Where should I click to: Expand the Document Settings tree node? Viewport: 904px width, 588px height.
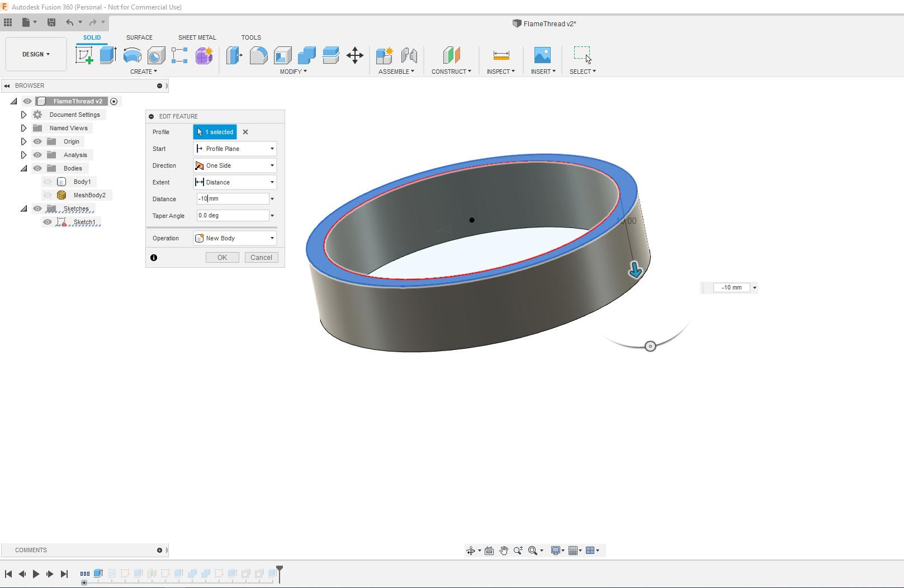(23, 115)
